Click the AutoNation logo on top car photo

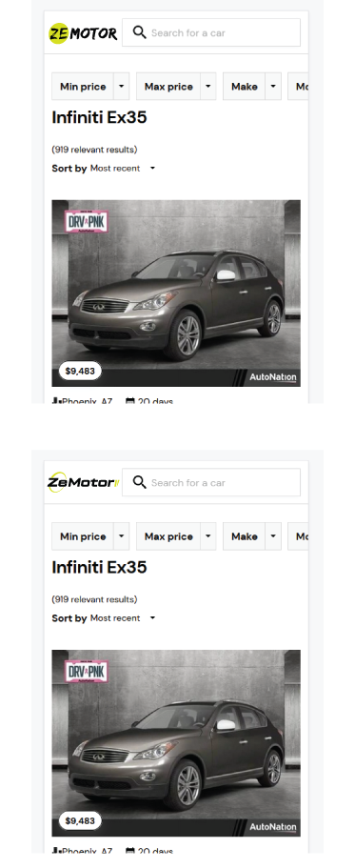(272, 377)
